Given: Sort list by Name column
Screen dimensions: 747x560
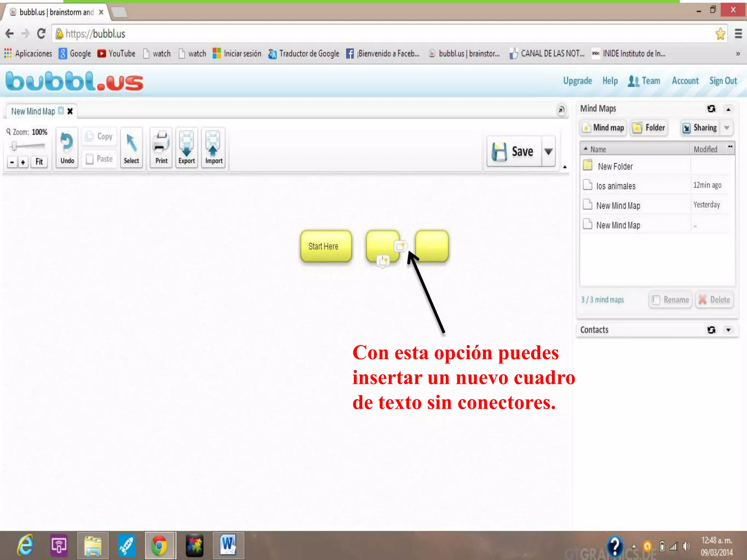Looking at the screenshot, I should pos(635,149).
